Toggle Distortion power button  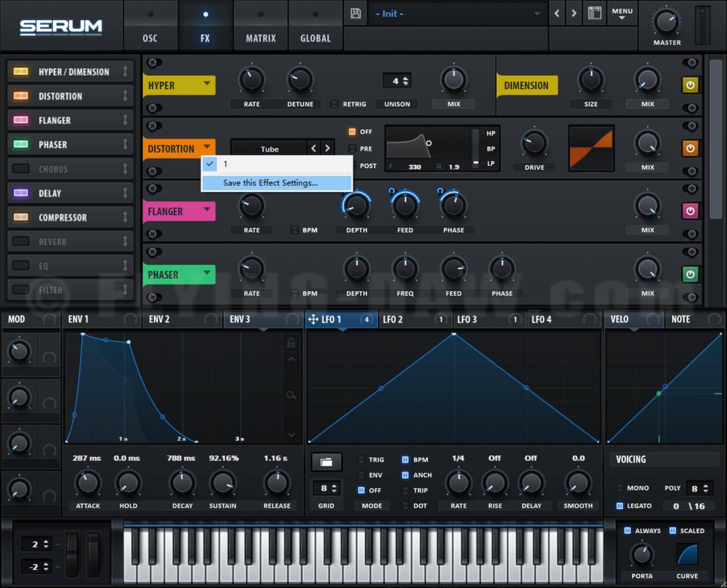pyautogui.click(x=690, y=148)
